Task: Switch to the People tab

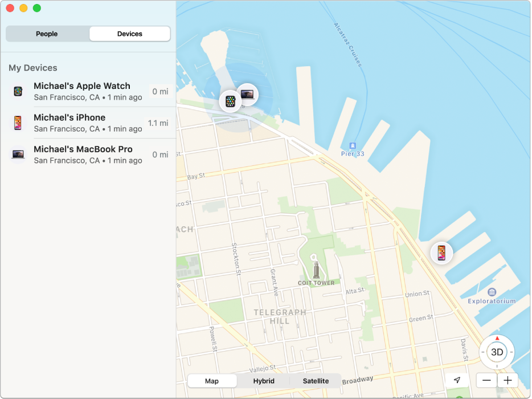Action: 47,34
